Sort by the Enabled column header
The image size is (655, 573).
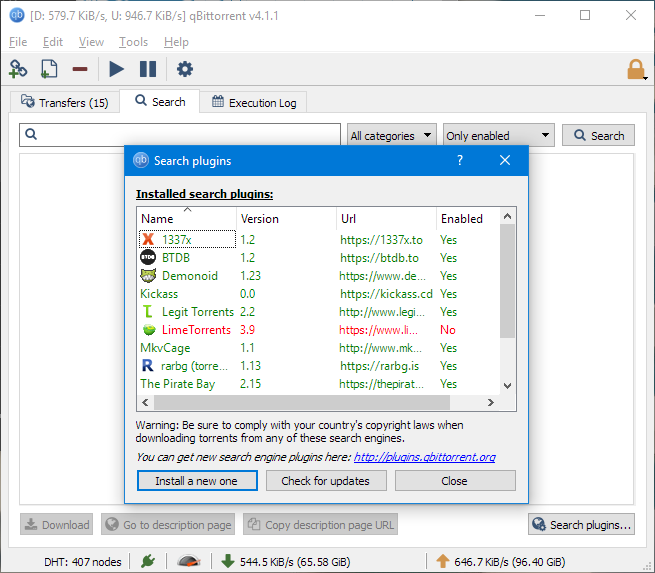pos(468,218)
